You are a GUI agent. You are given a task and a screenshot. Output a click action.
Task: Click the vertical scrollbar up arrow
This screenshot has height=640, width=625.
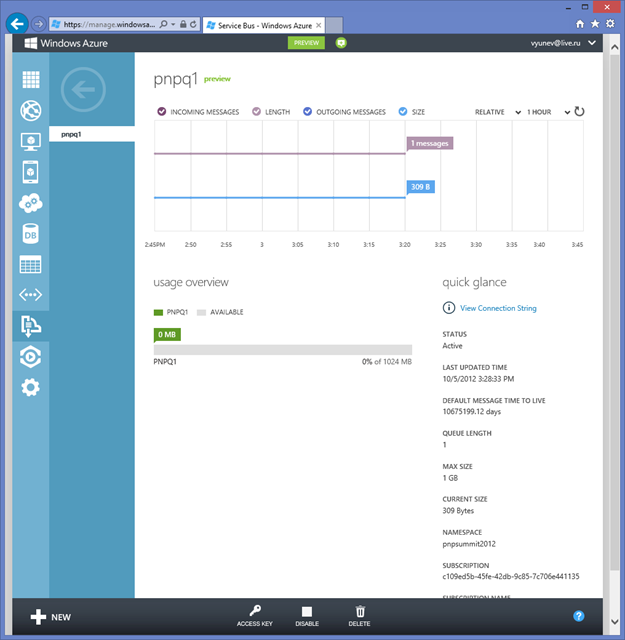pyautogui.click(x=614, y=47)
